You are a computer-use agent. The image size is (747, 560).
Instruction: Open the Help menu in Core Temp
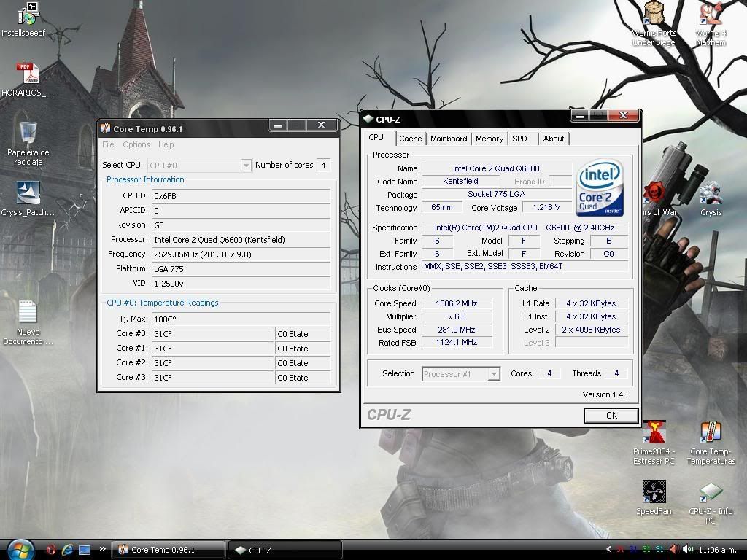166,144
